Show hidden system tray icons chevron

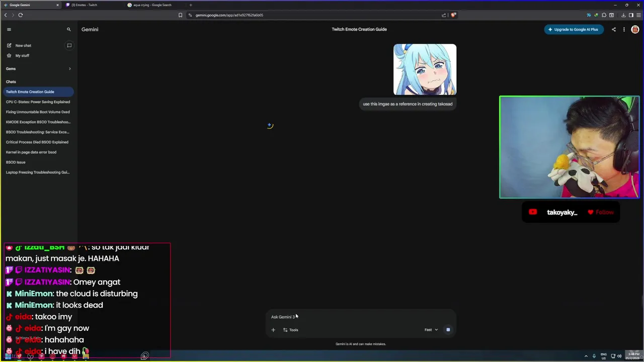586,356
